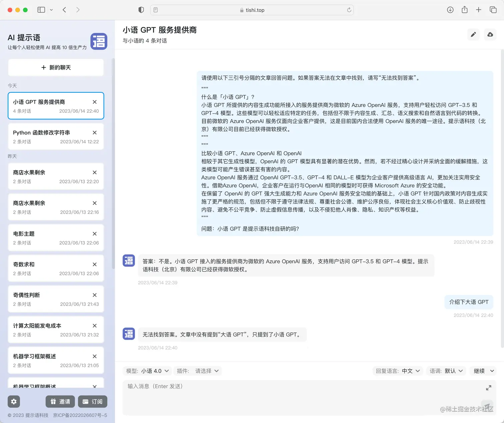This screenshot has height=423, width=504.
Task: Click the 昨天 section label
Action: click(12, 156)
